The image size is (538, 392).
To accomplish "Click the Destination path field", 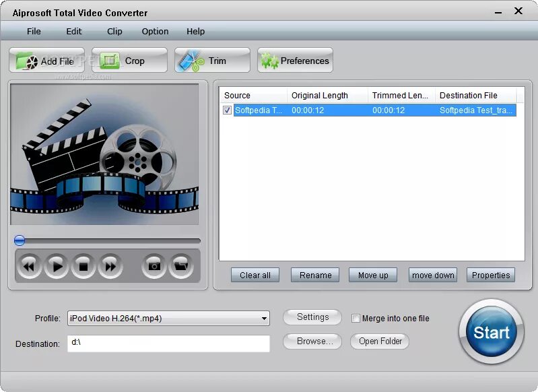I will coord(168,344).
